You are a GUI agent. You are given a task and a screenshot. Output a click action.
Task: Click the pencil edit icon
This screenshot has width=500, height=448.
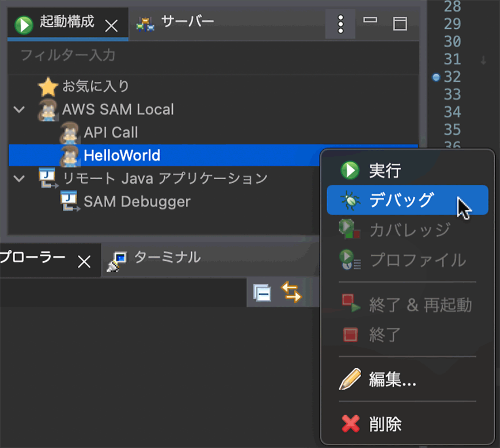[350, 380]
